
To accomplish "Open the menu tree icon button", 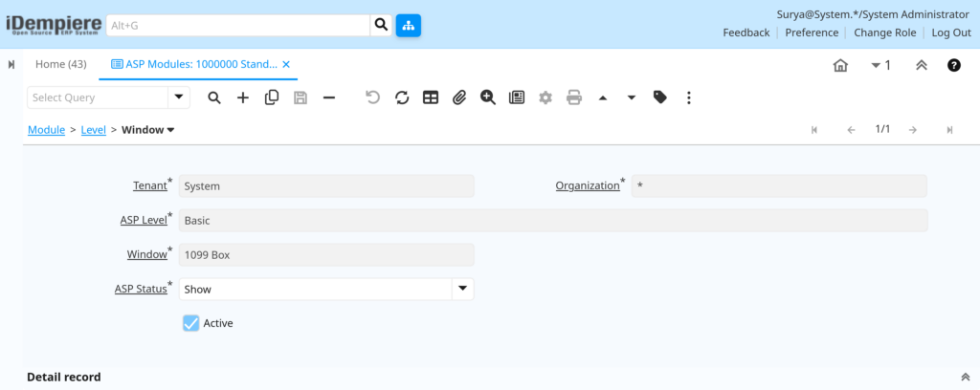I will [x=408, y=25].
